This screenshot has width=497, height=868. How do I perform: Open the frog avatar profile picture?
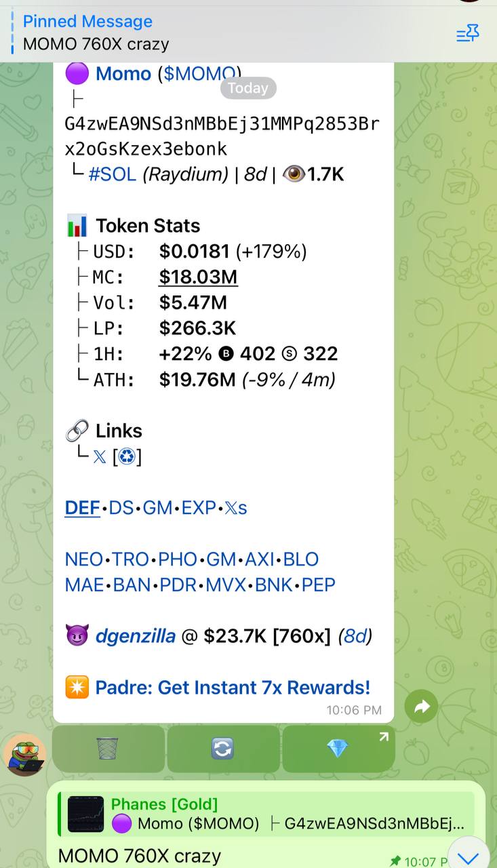[x=25, y=754]
